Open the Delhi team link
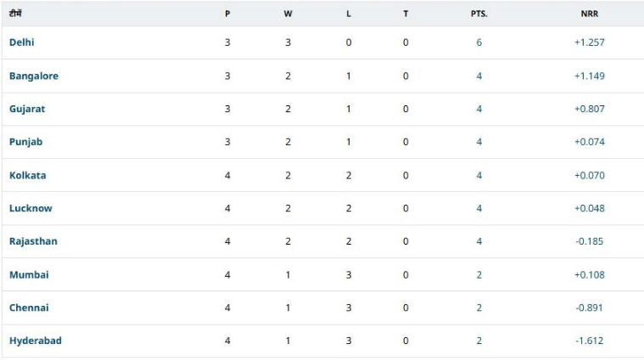Image resolution: width=644 pixels, height=361 pixels. pos(22,42)
